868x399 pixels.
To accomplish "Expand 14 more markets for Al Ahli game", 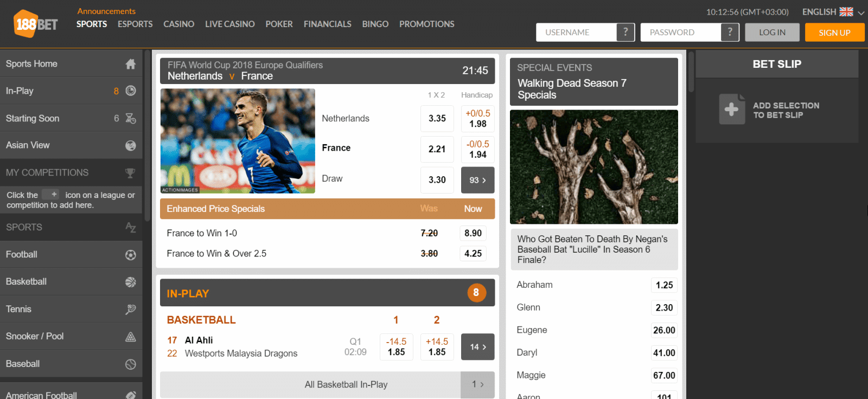I will pyautogui.click(x=477, y=347).
